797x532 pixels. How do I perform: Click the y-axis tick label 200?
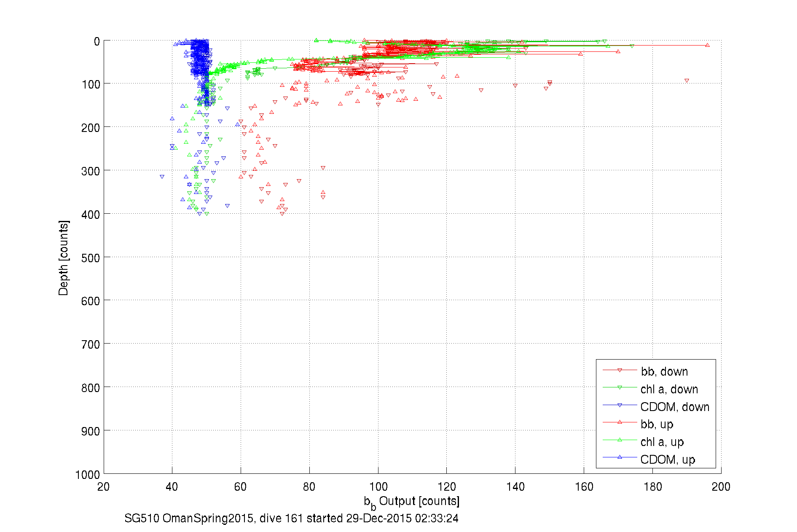tap(90, 128)
